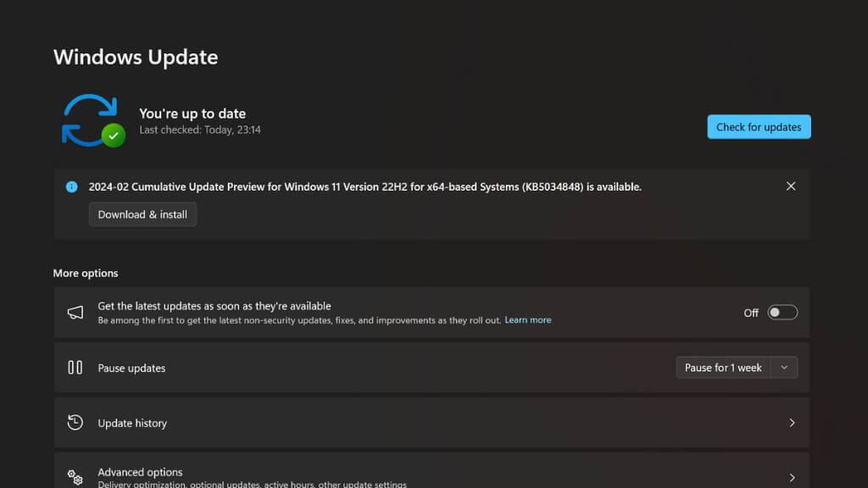Open Advanced options using its right chevron
This screenshot has width=868, height=488.
coord(792,477)
